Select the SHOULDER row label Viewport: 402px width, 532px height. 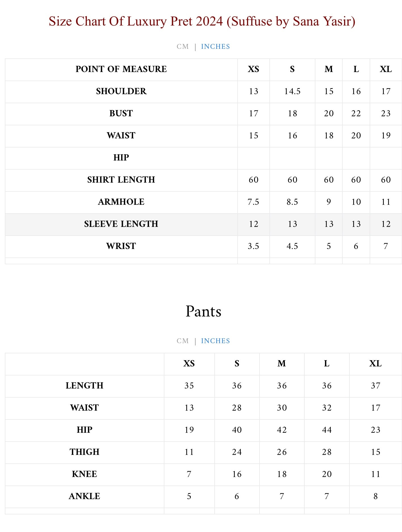[121, 91]
